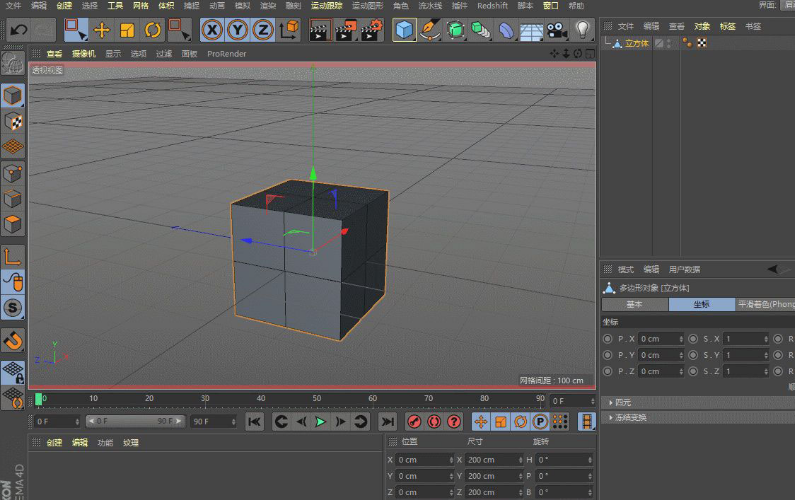The image size is (795, 500).
Task: Click the Undo arrow icon
Action: coord(18,30)
